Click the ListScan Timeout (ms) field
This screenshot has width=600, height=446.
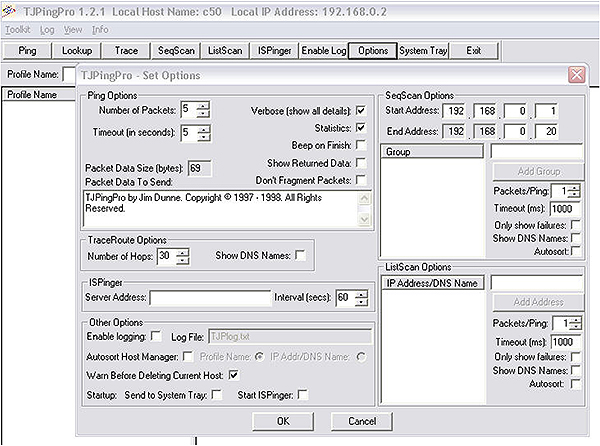click(x=566, y=342)
